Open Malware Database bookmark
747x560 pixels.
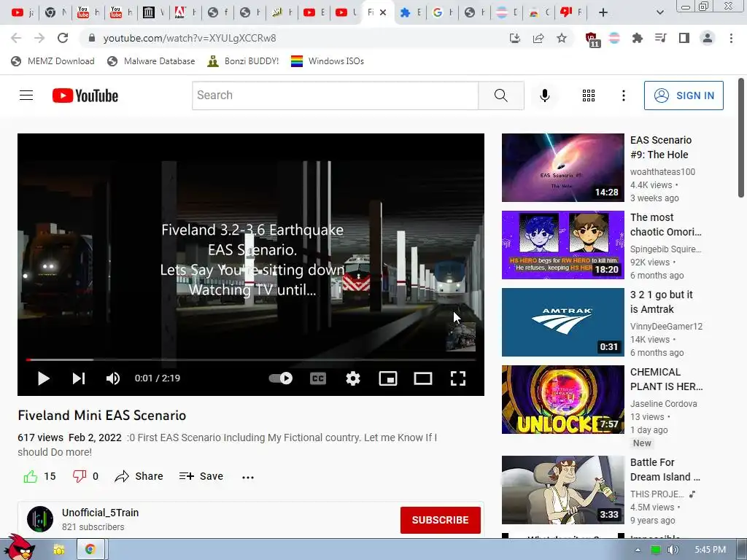point(152,61)
